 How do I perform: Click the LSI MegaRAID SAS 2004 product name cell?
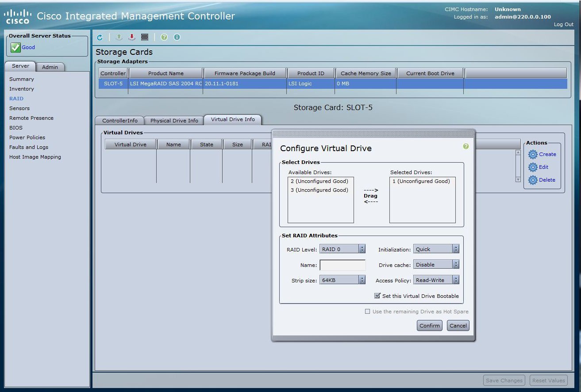pyautogui.click(x=166, y=84)
